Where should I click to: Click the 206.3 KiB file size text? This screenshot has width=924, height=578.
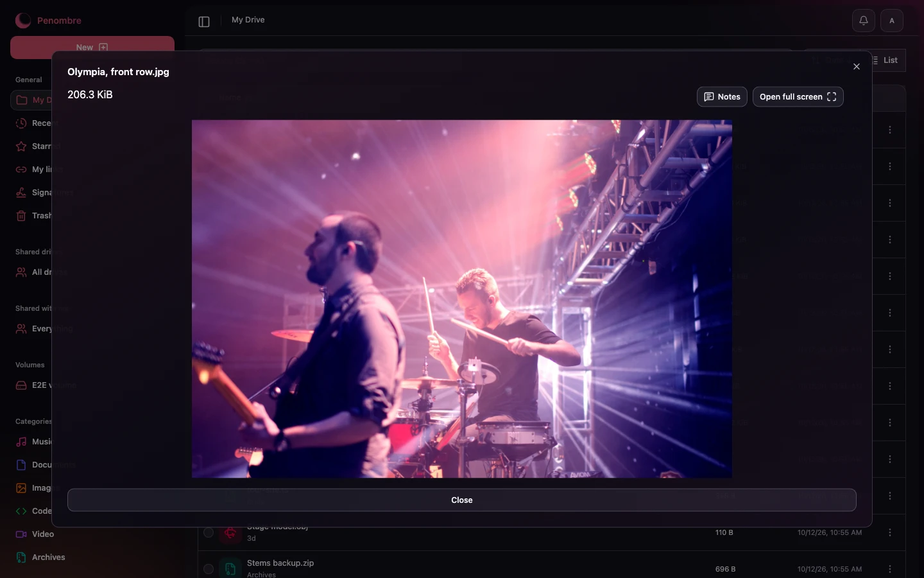pyautogui.click(x=90, y=95)
